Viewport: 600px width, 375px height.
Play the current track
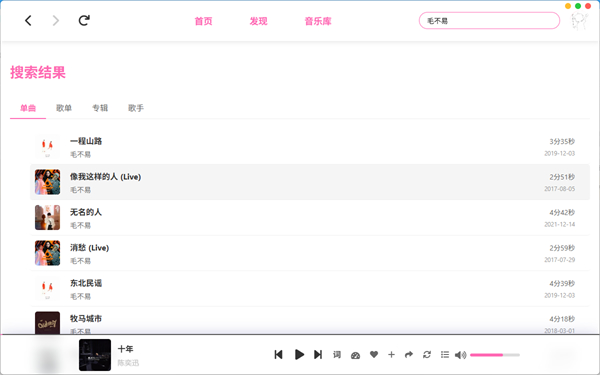[299, 355]
